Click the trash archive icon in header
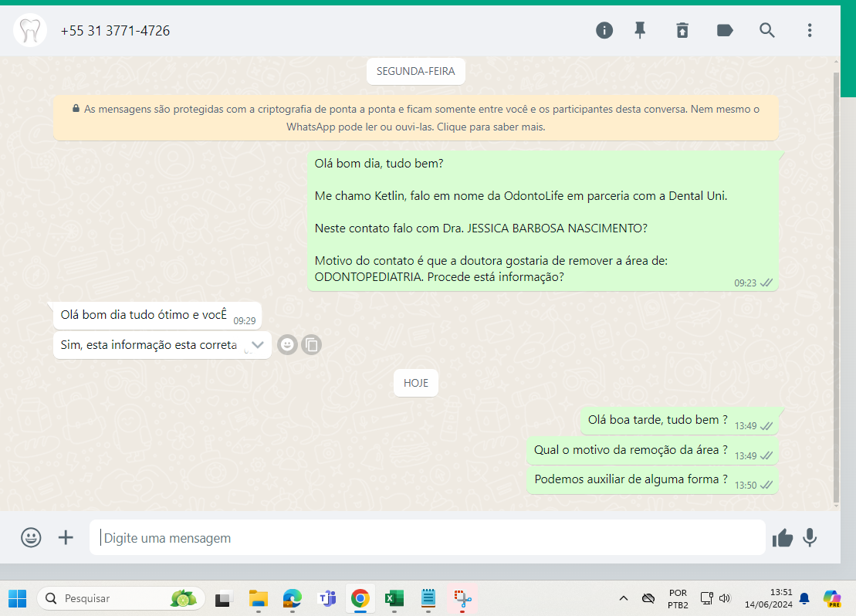Screen dimensions: 856x616 pyautogui.click(x=682, y=31)
